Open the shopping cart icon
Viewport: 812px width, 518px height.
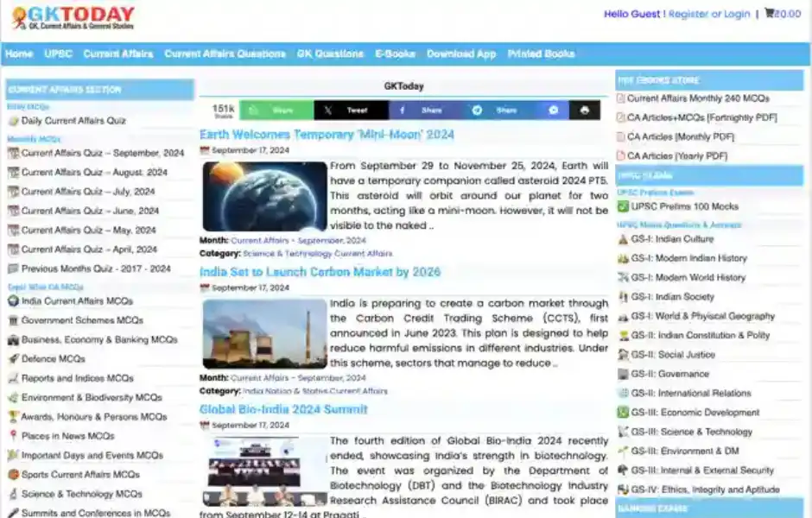click(769, 13)
